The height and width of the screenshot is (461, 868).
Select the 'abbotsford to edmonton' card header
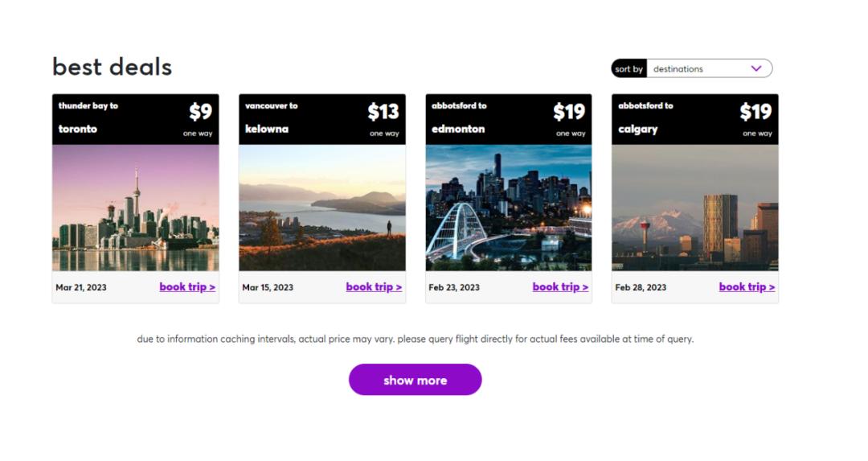(x=459, y=117)
